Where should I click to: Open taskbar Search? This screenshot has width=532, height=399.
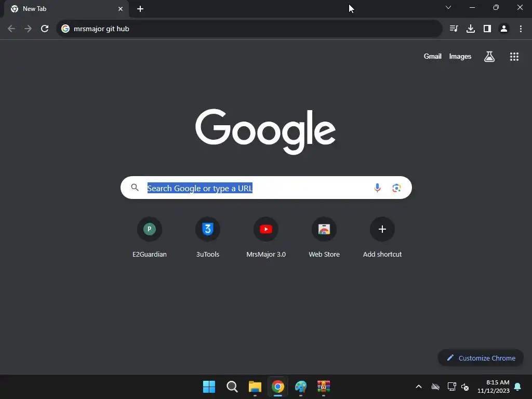(232, 387)
